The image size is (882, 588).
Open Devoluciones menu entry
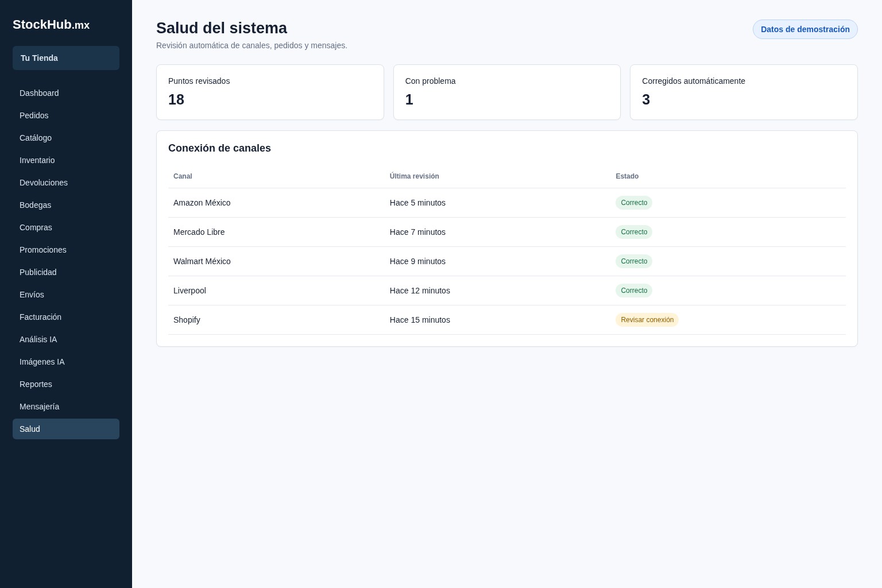click(66, 183)
